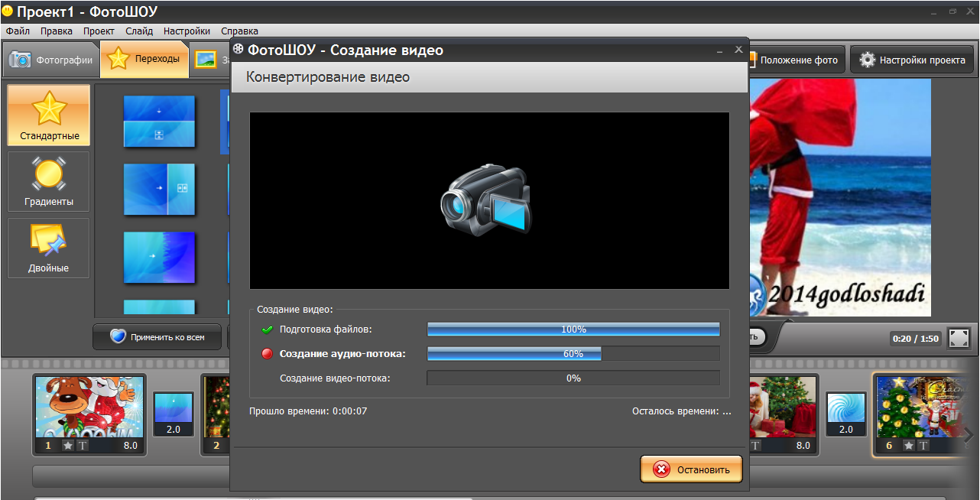980x500 pixels.
Task: Click the red status dot beside Создание аудио-потока
Action: point(267,353)
